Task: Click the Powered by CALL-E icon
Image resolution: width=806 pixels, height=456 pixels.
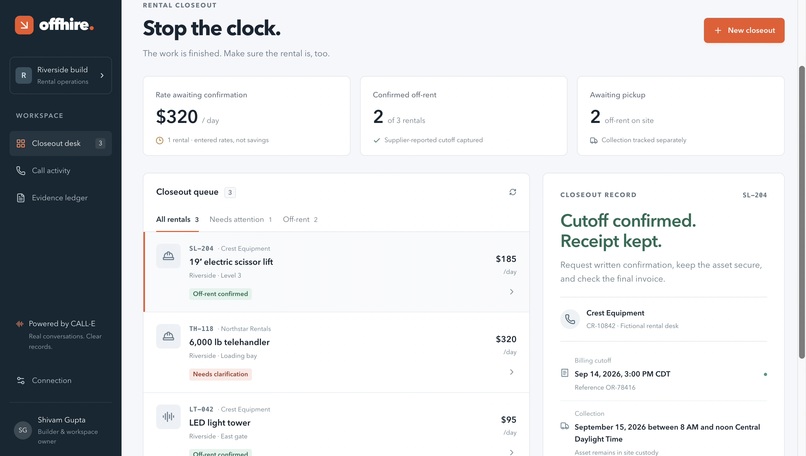Action: pyautogui.click(x=20, y=324)
